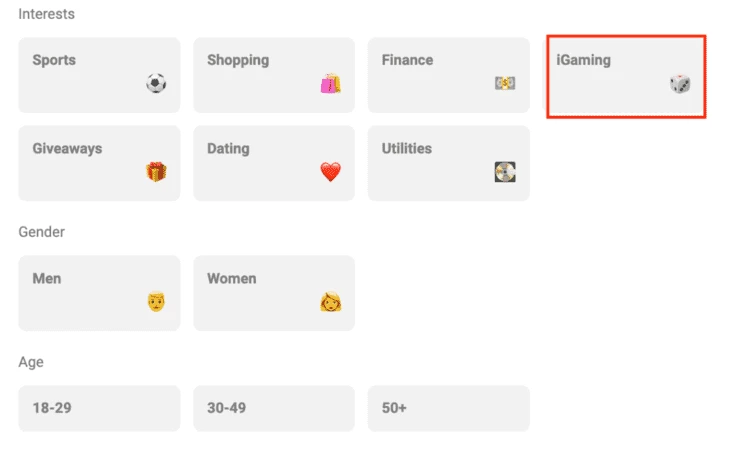Choose the 18-29 age range
The width and height of the screenshot is (730, 457).
(x=99, y=408)
